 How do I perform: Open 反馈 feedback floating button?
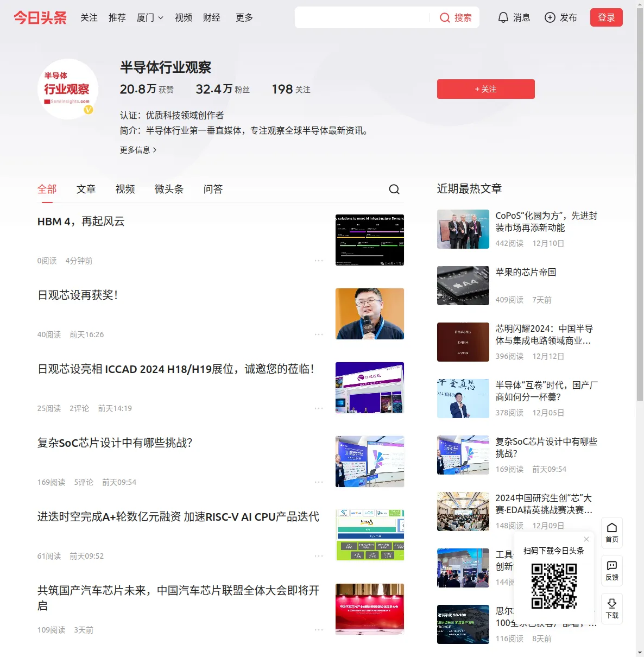pyautogui.click(x=612, y=571)
